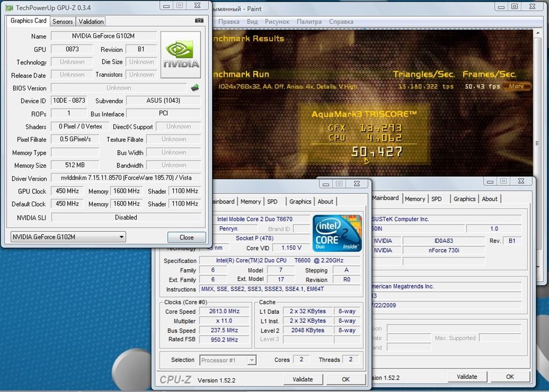Click the Multiplier x 11.0 value
Viewport: 549px width, 392px height.
(x=224, y=321)
